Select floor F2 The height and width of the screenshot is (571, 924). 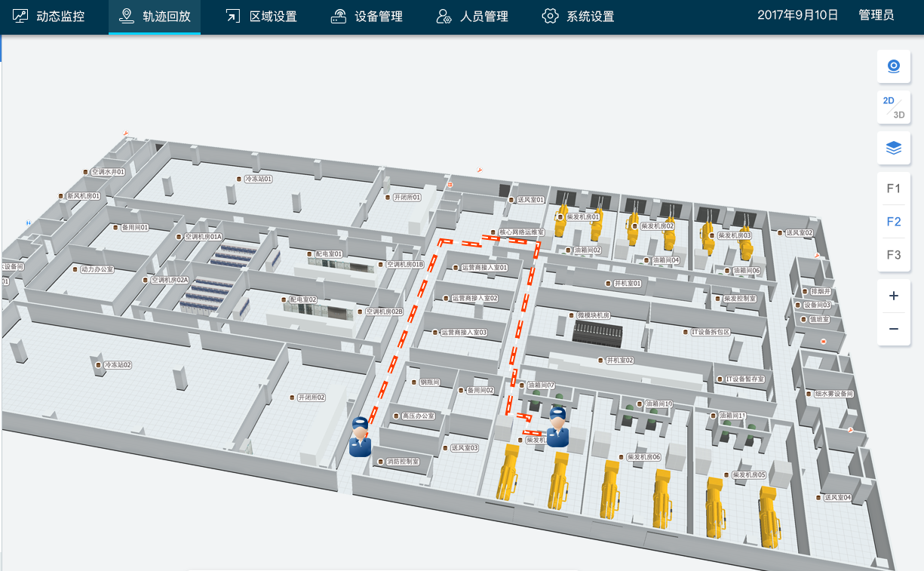pyautogui.click(x=894, y=222)
